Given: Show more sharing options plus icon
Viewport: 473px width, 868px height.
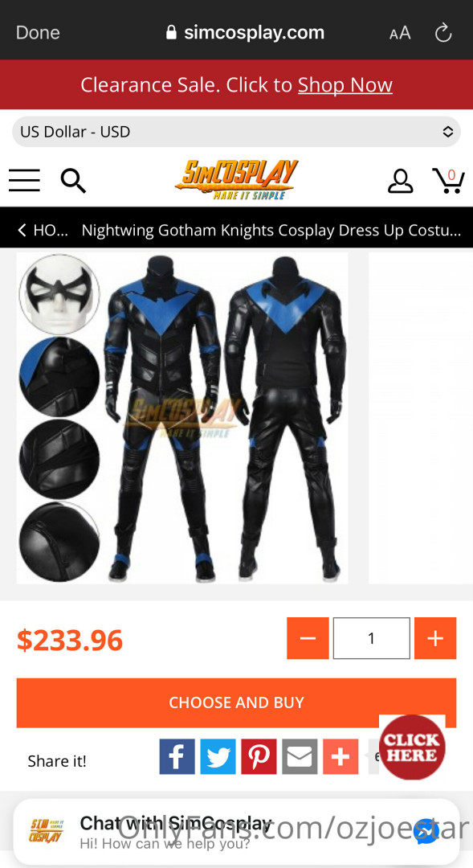Looking at the screenshot, I should coord(340,756).
